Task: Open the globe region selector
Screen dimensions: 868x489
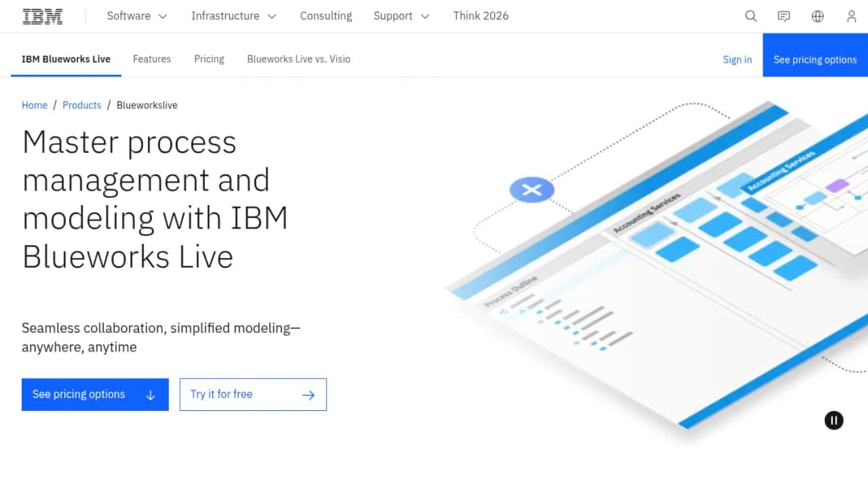Action: tap(817, 16)
